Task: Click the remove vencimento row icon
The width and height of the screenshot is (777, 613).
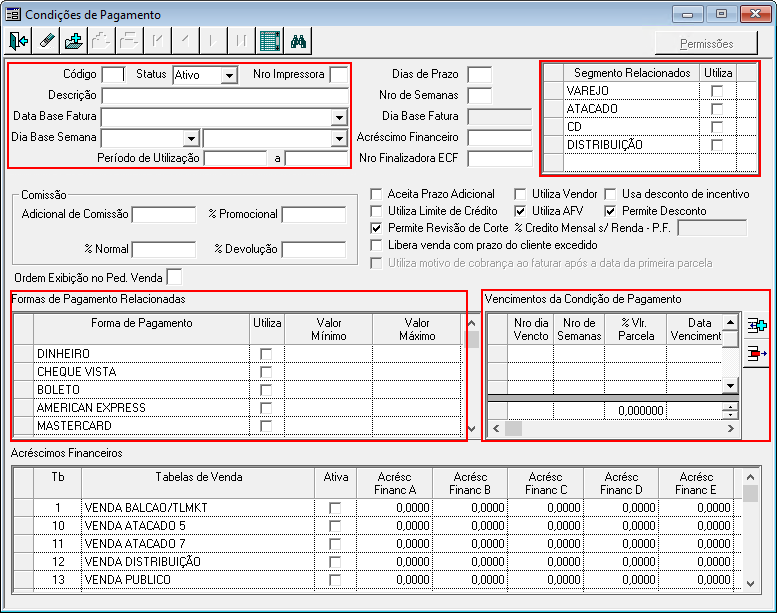Action: (x=756, y=353)
